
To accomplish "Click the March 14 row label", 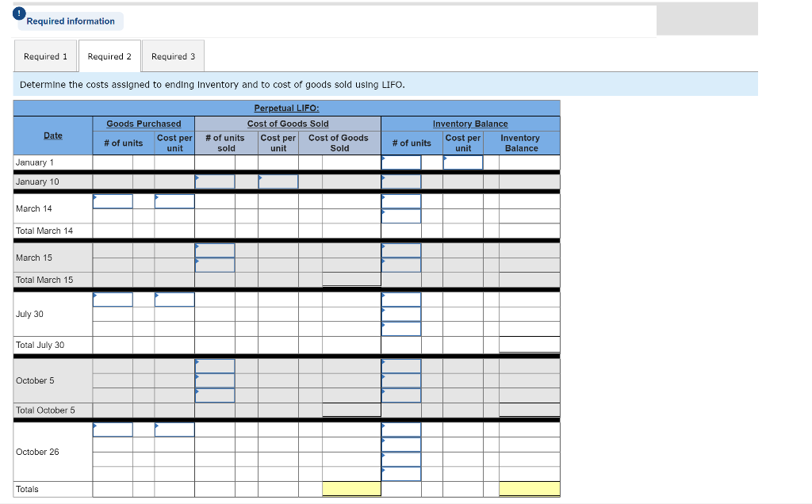I will click(33, 208).
